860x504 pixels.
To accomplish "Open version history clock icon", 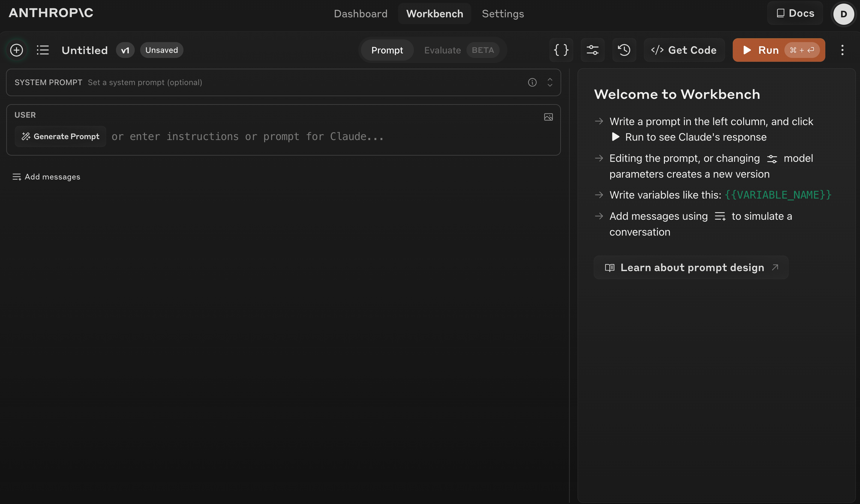I will tap(624, 50).
